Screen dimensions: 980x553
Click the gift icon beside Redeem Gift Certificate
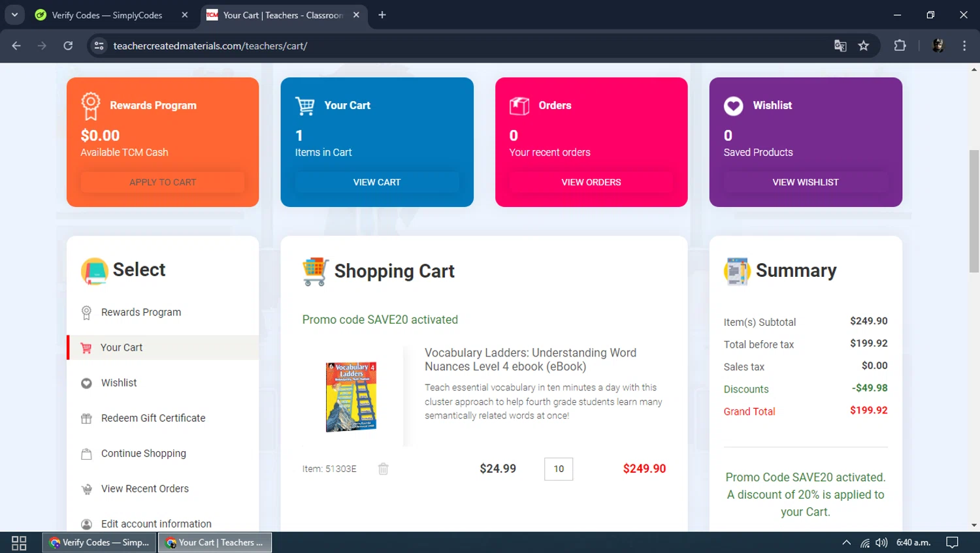pos(86,419)
